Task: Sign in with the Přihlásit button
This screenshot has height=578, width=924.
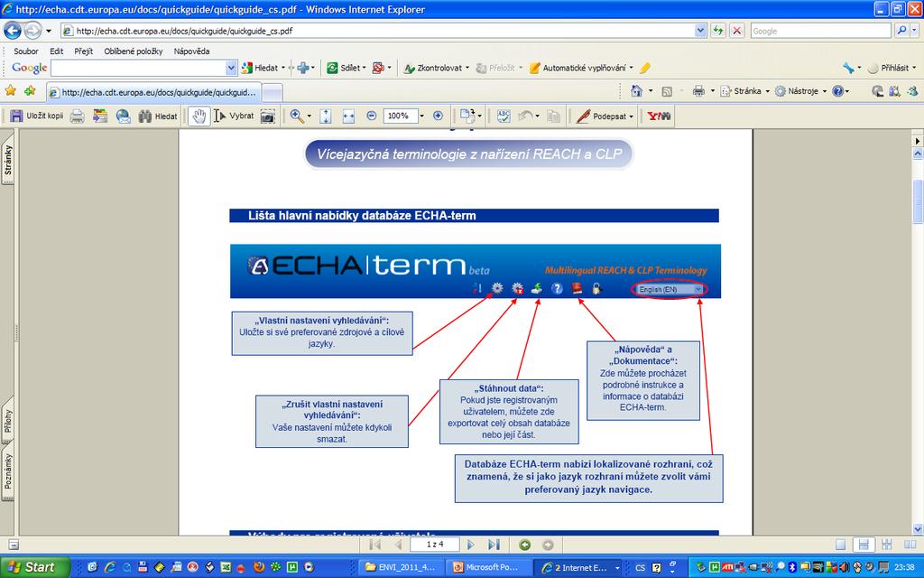Action: [888, 68]
